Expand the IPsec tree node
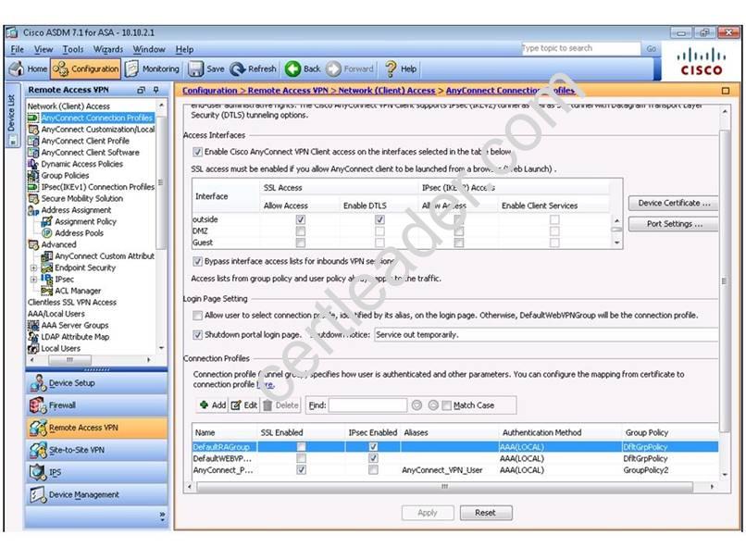This screenshot has height=560, width=746. pos(33,280)
